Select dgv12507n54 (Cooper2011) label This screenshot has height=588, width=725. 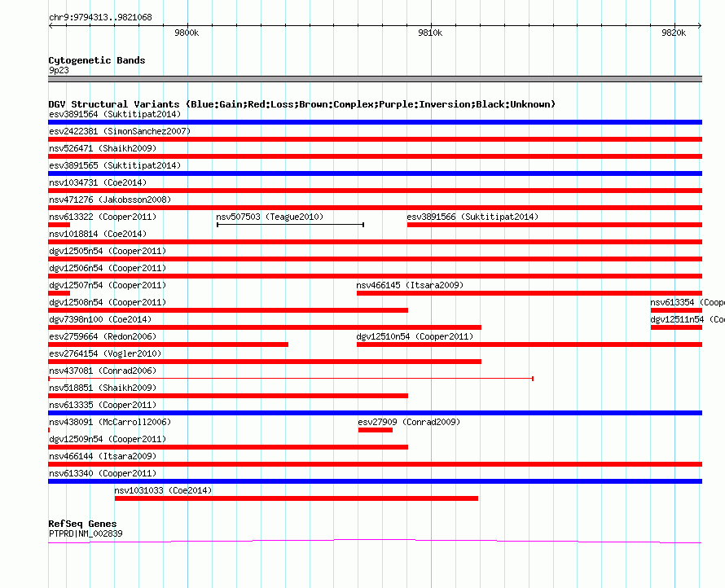[108, 285]
